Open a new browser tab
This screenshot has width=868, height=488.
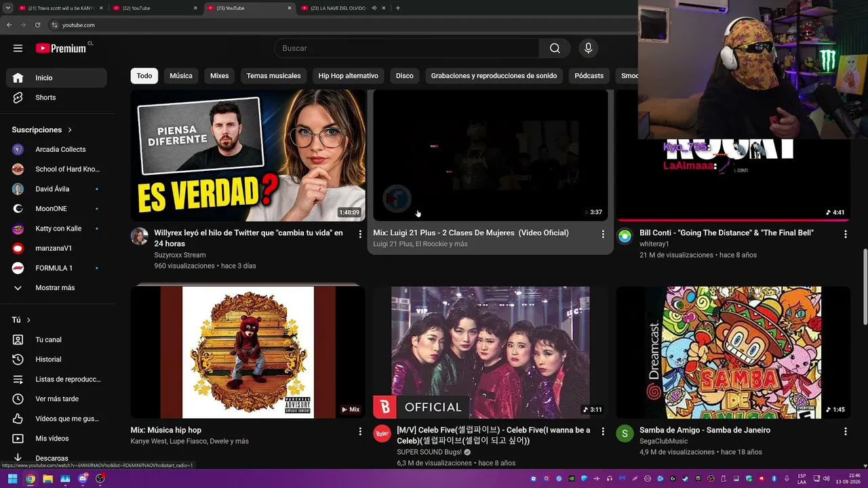click(397, 8)
